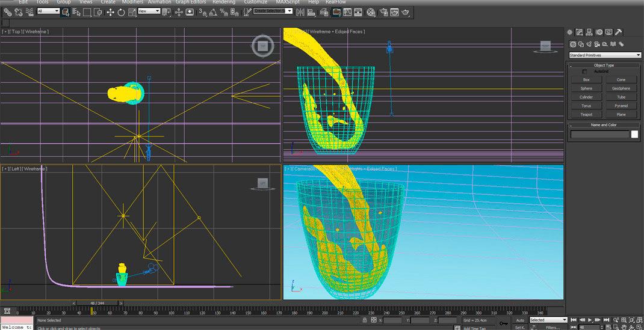Click the object name input field

[599, 134]
